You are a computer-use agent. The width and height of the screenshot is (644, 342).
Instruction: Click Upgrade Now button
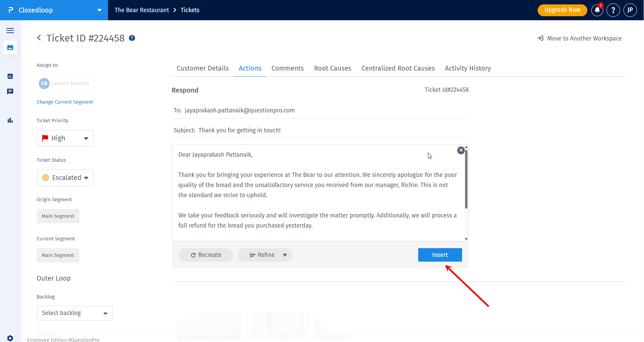point(562,10)
